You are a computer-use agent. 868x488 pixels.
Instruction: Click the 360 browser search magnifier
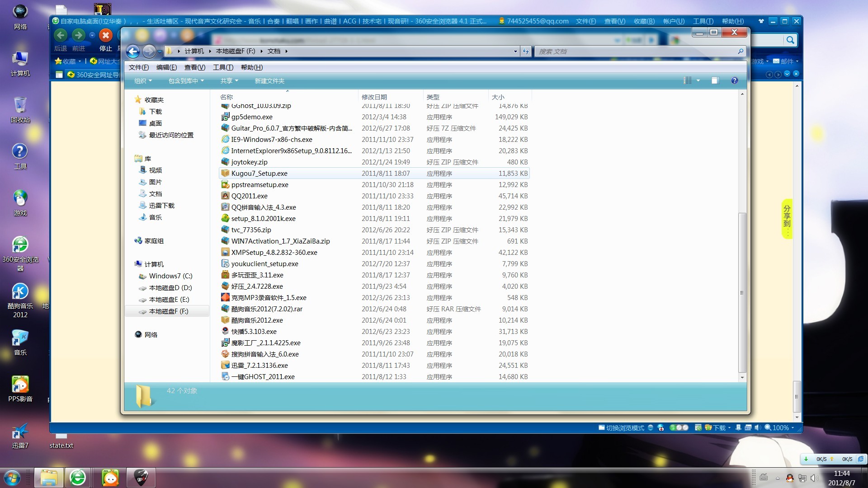coord(790,40)
